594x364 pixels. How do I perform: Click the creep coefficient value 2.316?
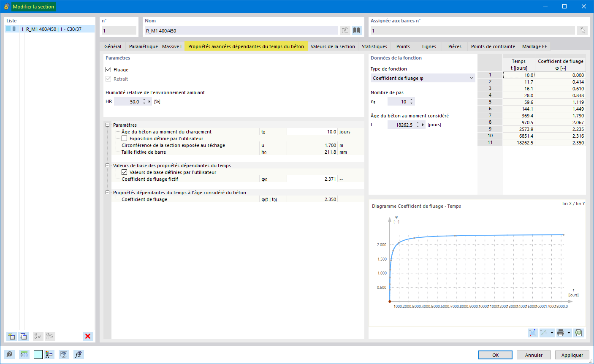560,136
